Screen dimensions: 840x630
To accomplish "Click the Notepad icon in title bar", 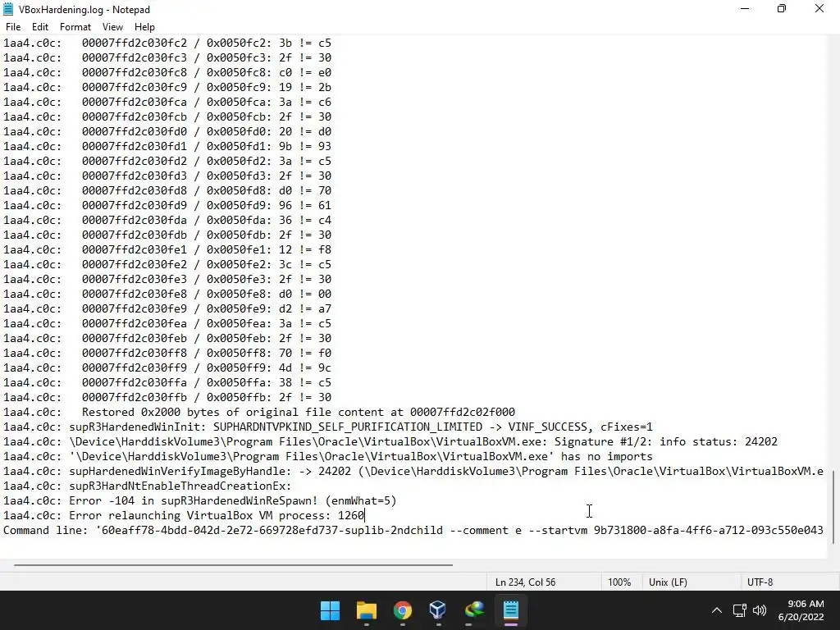I will 8,9.
